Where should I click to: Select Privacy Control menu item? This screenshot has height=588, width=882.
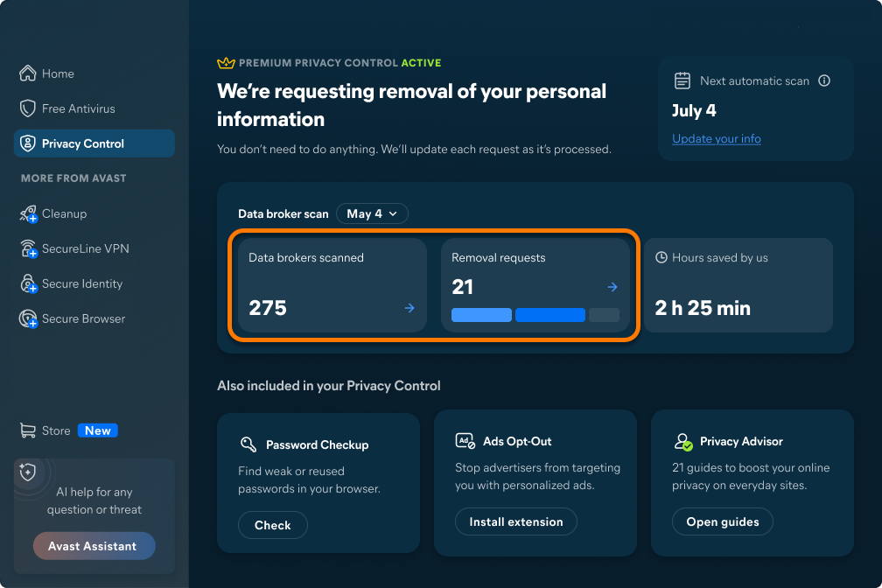click(x=94, y=143)
